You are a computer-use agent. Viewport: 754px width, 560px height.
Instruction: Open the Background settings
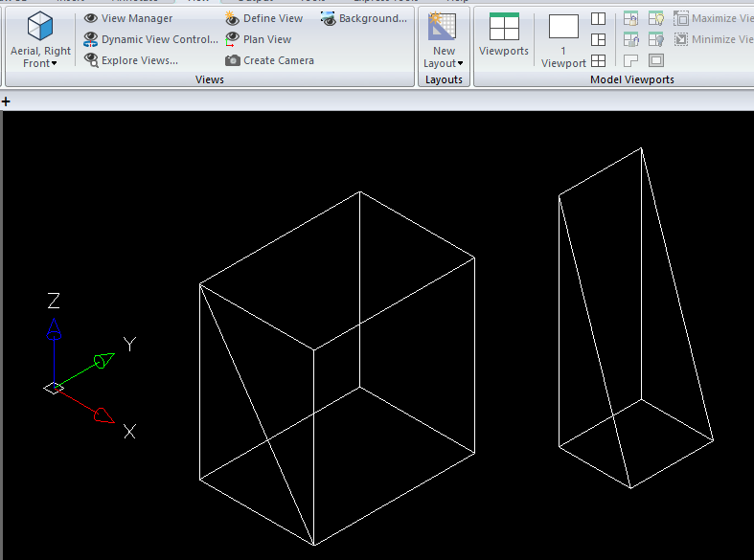click(363, 18)
